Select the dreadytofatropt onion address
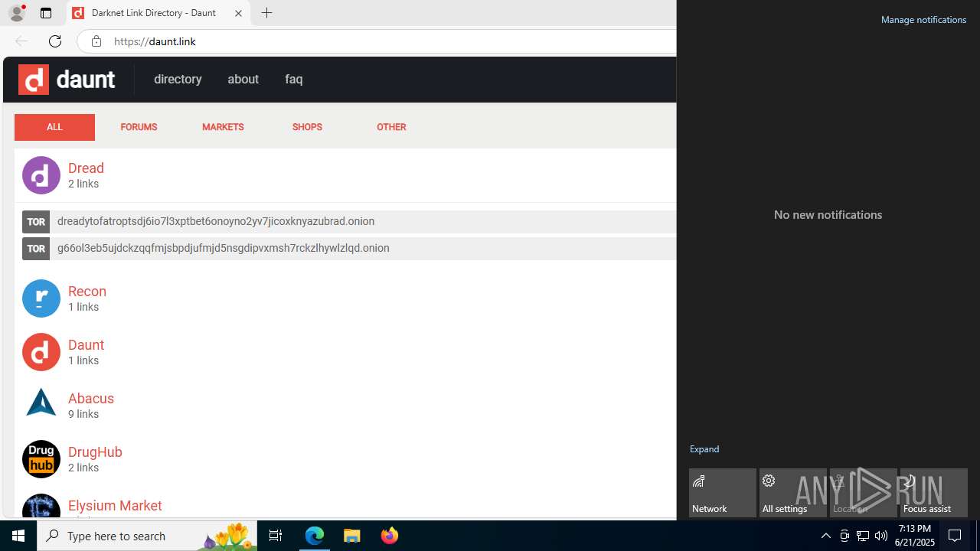980x551 pixels. (x=216, y=222)
